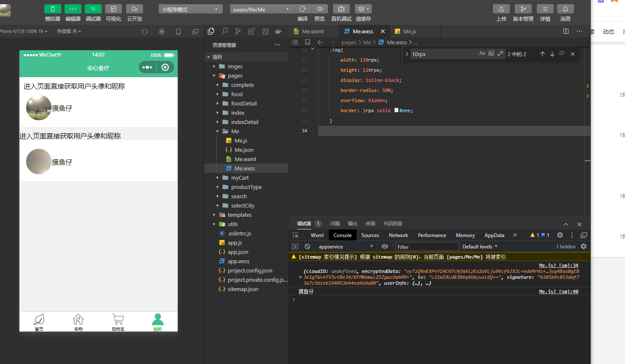
Task: Switch to the 问题 (Problems) panel tab
Action: pyautogui.click(x=335, y=224)
